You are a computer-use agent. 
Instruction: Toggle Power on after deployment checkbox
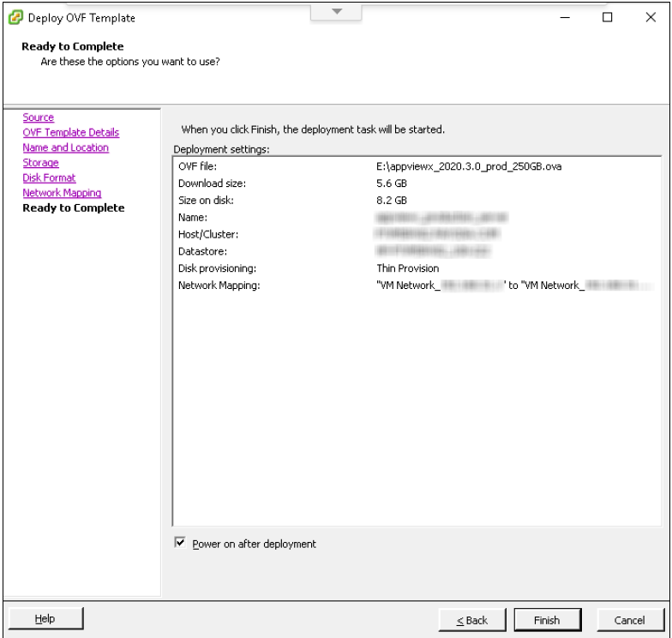point(180,542)
